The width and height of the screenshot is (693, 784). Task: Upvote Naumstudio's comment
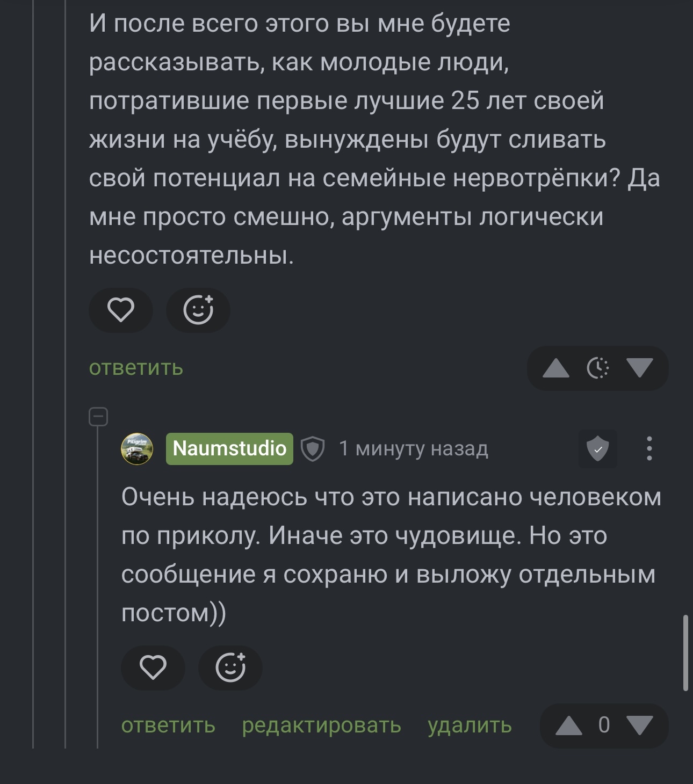[568, 726]
